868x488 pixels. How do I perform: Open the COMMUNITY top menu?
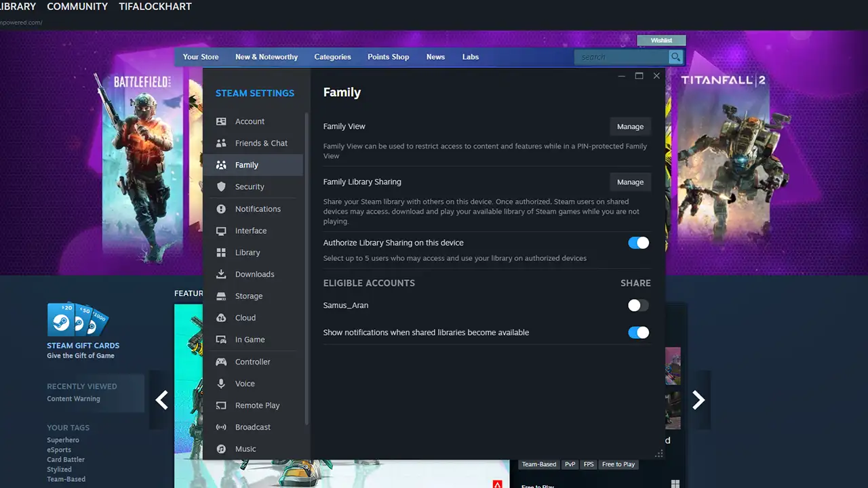(77, 7)
